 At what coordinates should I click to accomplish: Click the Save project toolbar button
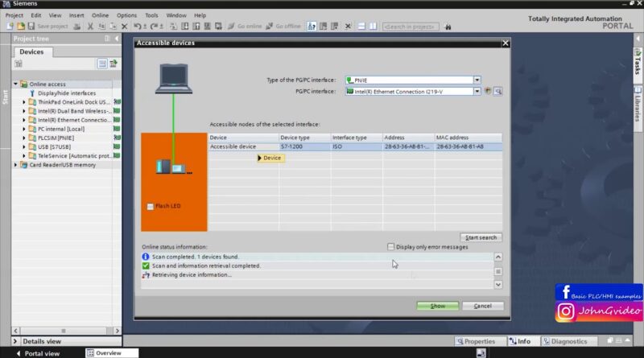[x=47, y=27]
